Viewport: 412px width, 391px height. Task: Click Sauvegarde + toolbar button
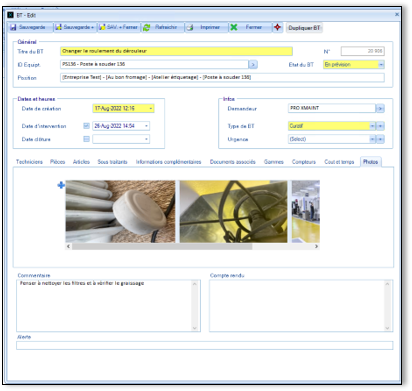pos(75,27)
